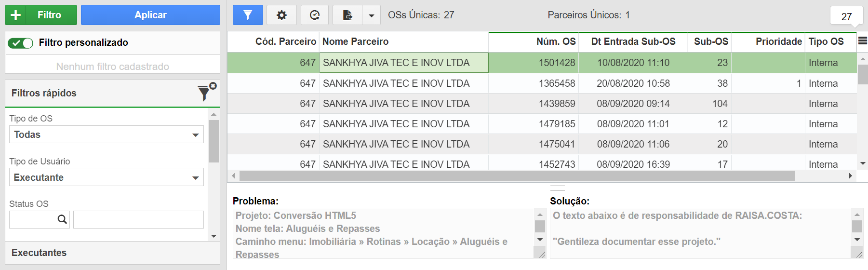
Task: Open the grid column options menu icon
Action: tap(863, 41)
